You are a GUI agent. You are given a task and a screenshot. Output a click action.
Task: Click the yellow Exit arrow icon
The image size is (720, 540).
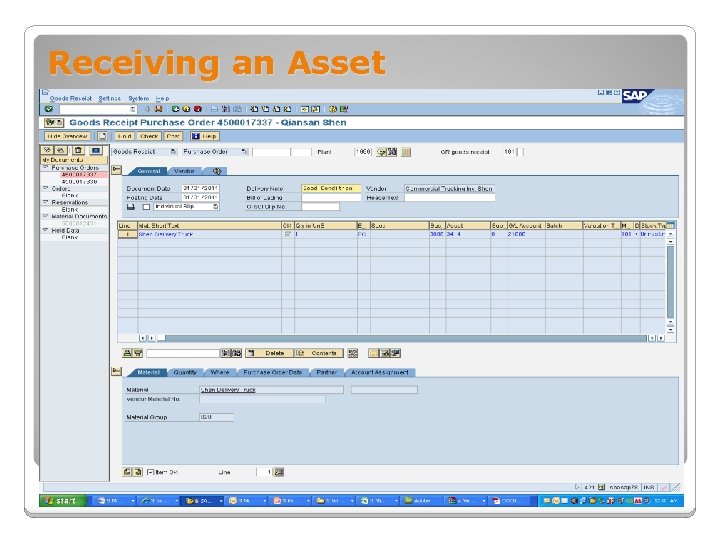[186, 109]
